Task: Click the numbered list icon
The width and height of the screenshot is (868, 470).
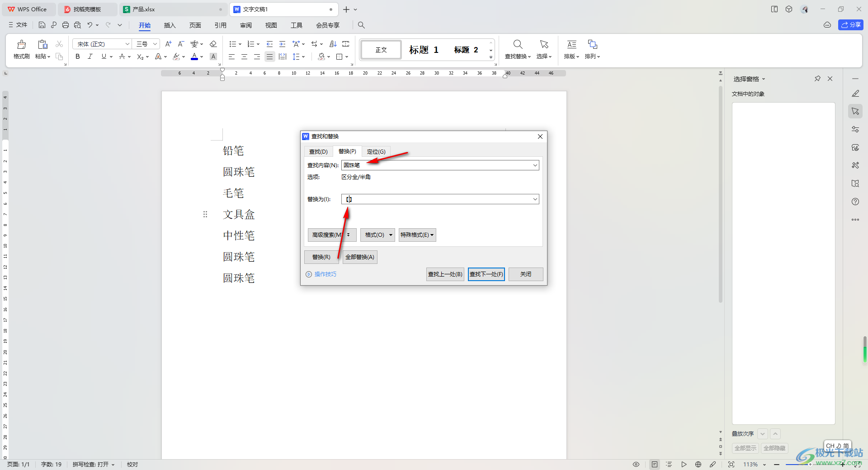Action: click(251, 44)
